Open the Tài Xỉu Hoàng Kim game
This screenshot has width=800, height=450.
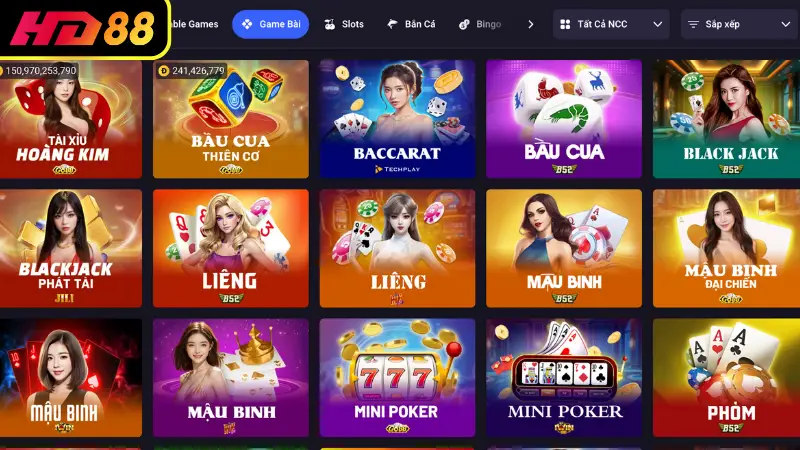pos(71,119)
